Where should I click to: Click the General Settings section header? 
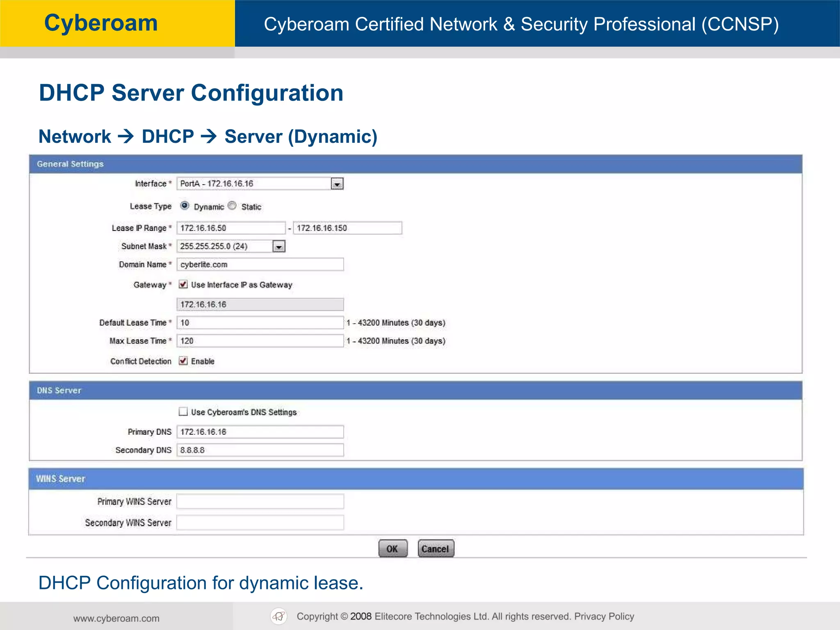click(x=415, y=164)
